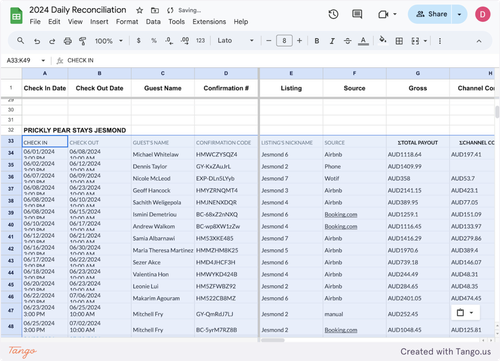Select guest name Michael Whitelaw cell
Image resolution: width=500 pixels, height=361 pixels.
click(163, 154)
